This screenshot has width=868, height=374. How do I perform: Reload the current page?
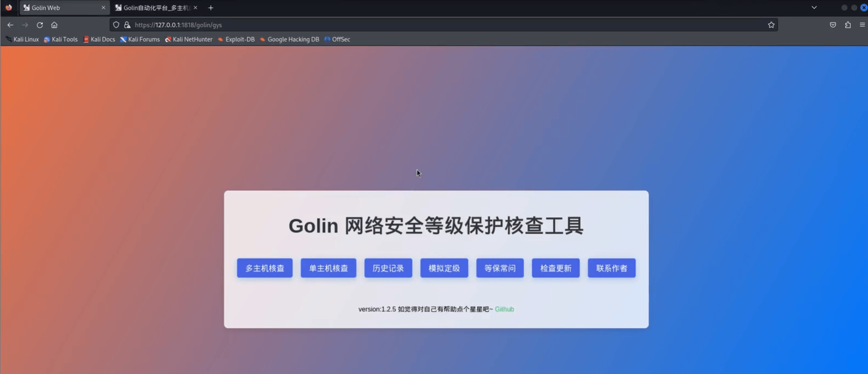(x=40, y=25)
